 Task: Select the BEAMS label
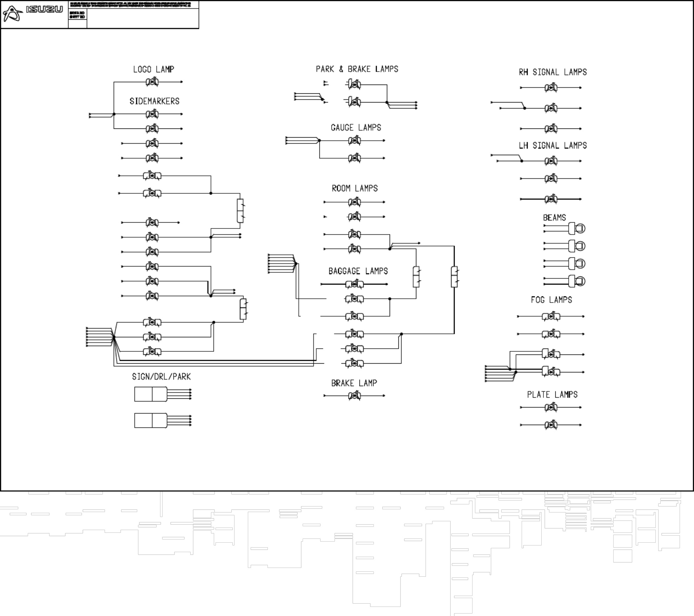[x=554, y=218]
